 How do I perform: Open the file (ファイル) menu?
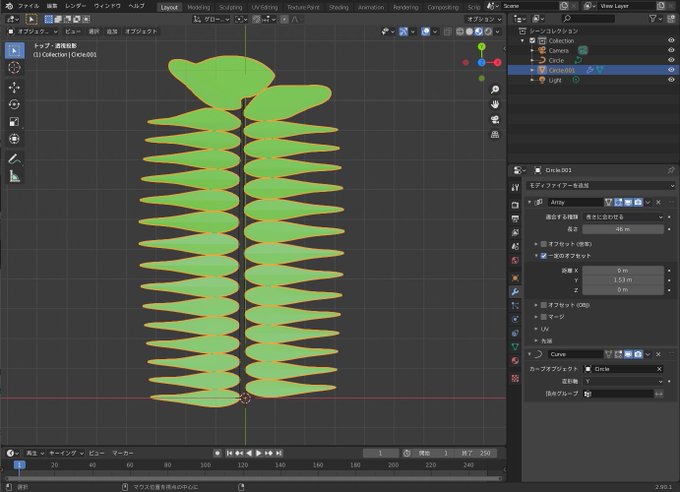tap(29, 6)
